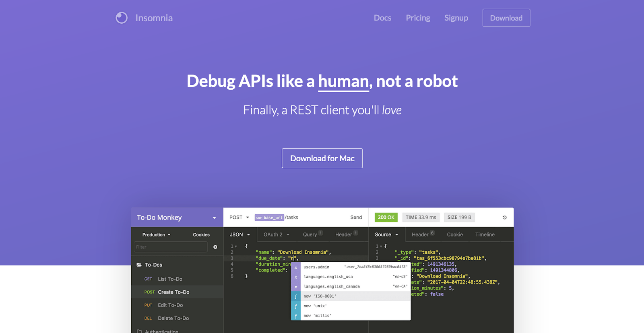Open the POST method dropdown

pos(239,217)
